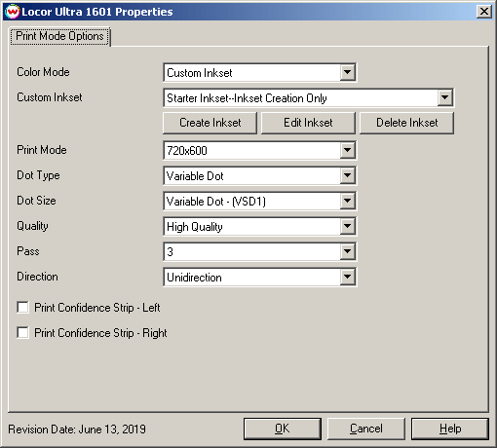497x448 pixels.
Task: Expand the Dot Type dropdown arrow
Action: [347, 175]
